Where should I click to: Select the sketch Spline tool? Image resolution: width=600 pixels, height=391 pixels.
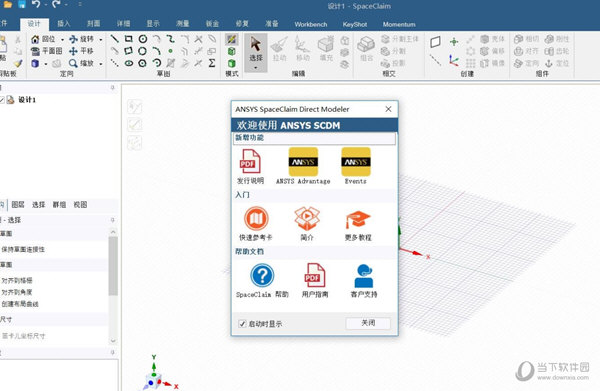(x=171, y=39)
